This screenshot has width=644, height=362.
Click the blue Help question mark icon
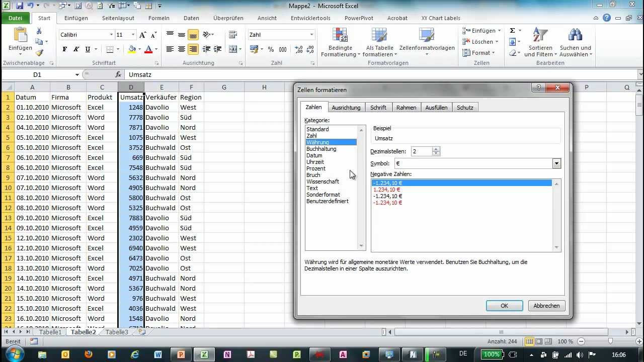coord(607,18)
